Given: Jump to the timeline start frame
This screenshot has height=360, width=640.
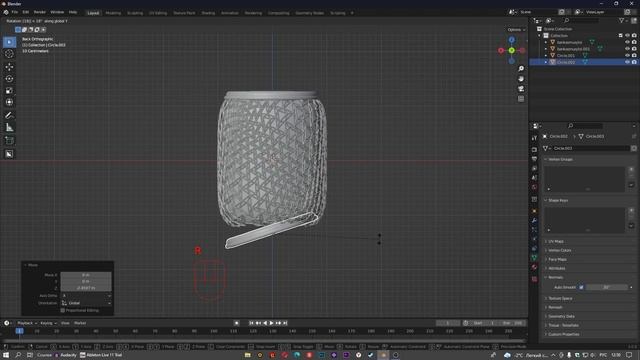Looking at the screenshot, I should [x=251, y=323].
